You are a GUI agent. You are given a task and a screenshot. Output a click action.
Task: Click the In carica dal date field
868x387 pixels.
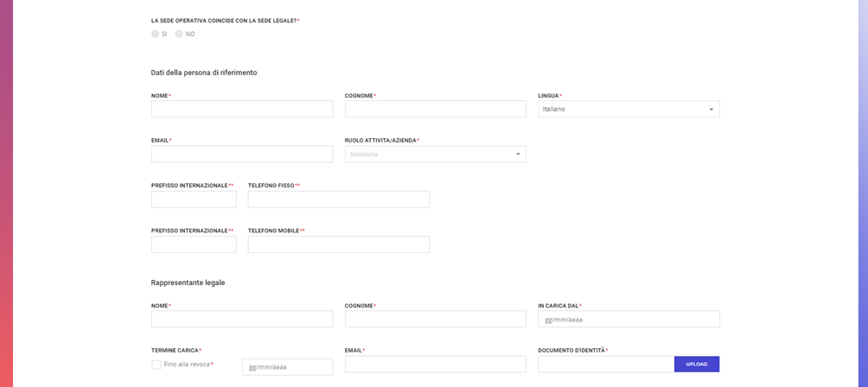[x=629, y=319]
